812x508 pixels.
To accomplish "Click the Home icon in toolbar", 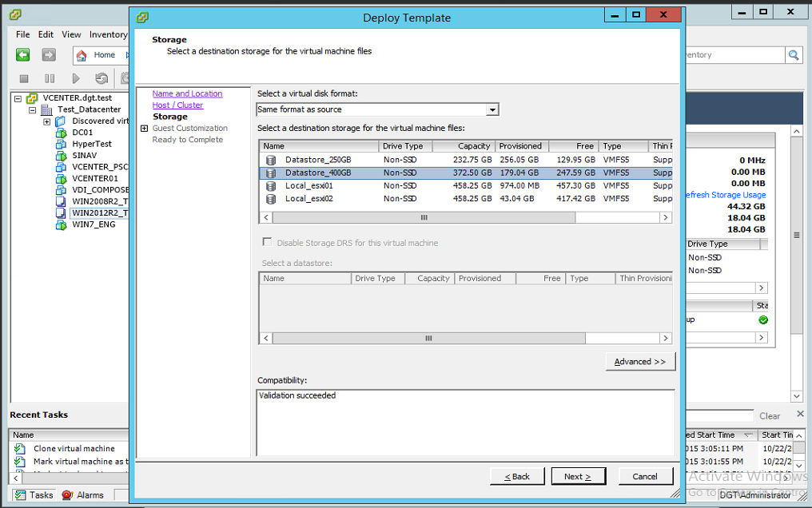I will tap(82, 55).
